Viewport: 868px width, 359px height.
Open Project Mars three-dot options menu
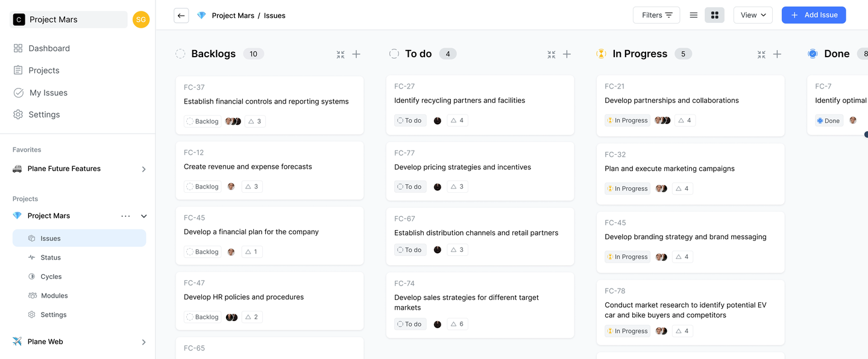pyautogui.click(x=125, y=216)
